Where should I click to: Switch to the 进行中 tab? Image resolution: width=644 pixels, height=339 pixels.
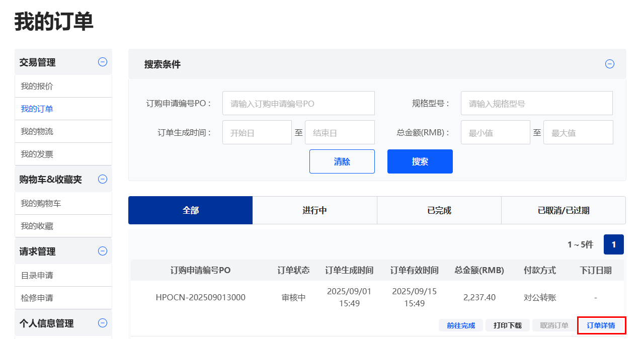(314, 210)
